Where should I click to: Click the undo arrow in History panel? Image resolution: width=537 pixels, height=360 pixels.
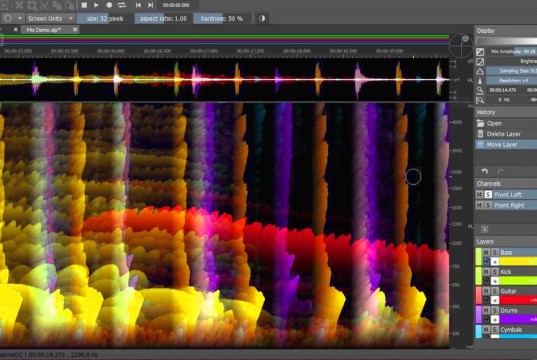(x=484, y=171)
